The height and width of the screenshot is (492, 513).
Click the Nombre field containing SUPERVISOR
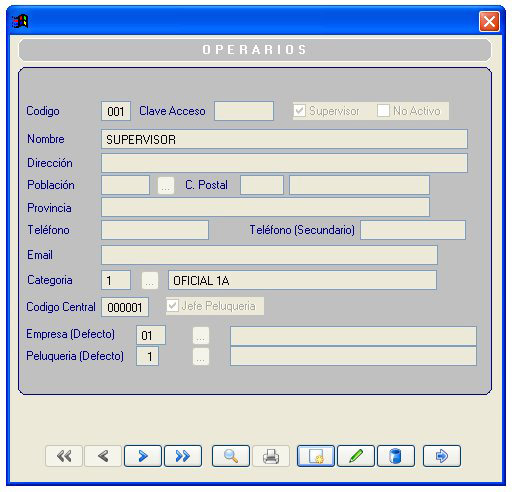pyautogui.click(x=284, y=139)
